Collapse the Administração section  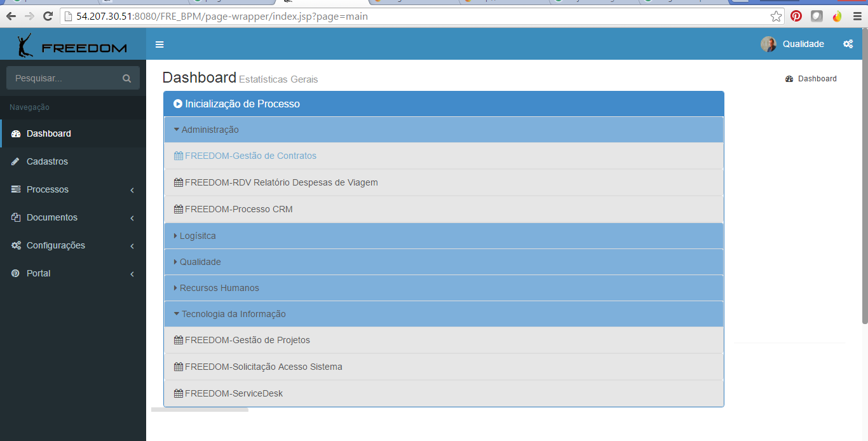(444, 130)
